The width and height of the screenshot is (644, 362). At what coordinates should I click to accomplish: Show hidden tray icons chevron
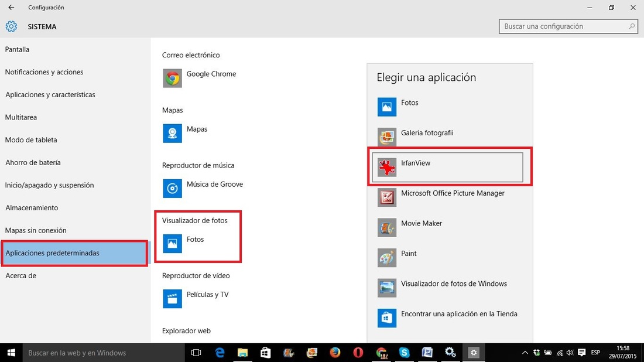pos(525,353)
